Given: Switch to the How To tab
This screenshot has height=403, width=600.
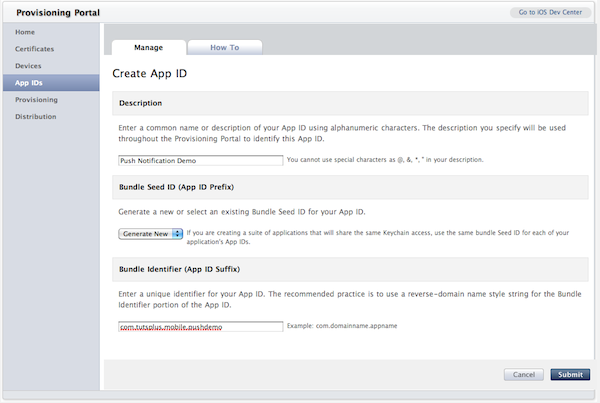Looking at the screenshot, I should click(225, 47).
